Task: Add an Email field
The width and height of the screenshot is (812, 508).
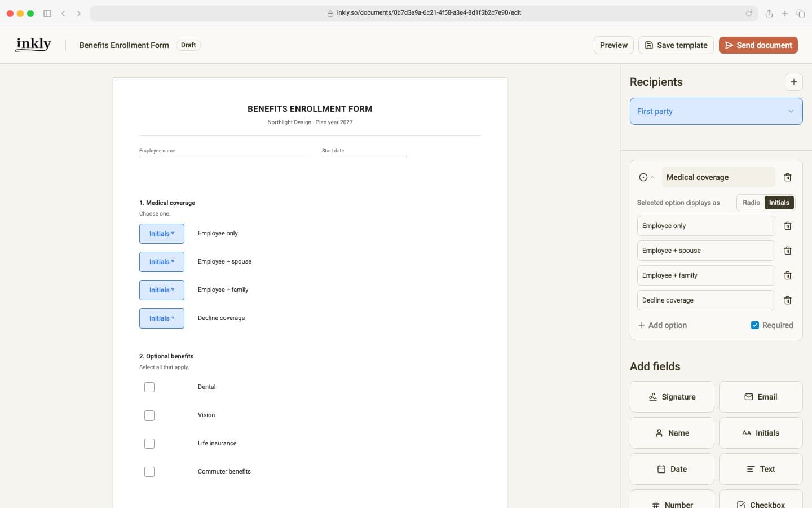Action: [x=761, y=397]
